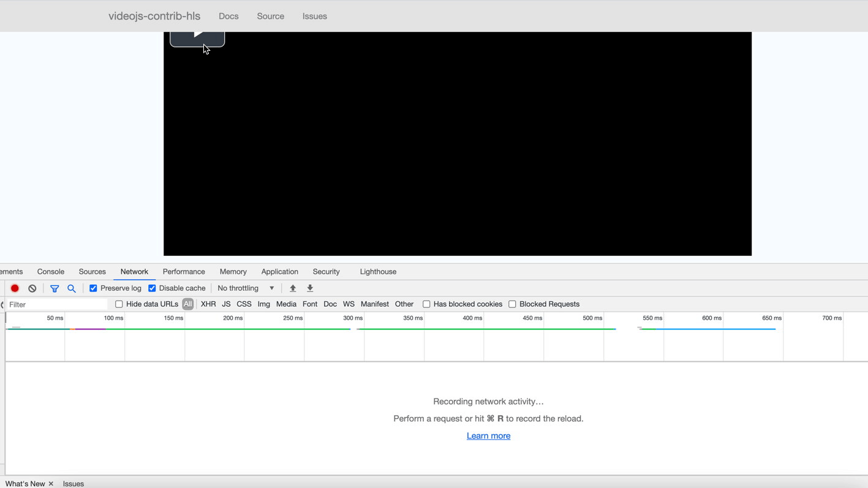Open the No throttling dropdown
This screenshot has height=488, width=868.
246,288
